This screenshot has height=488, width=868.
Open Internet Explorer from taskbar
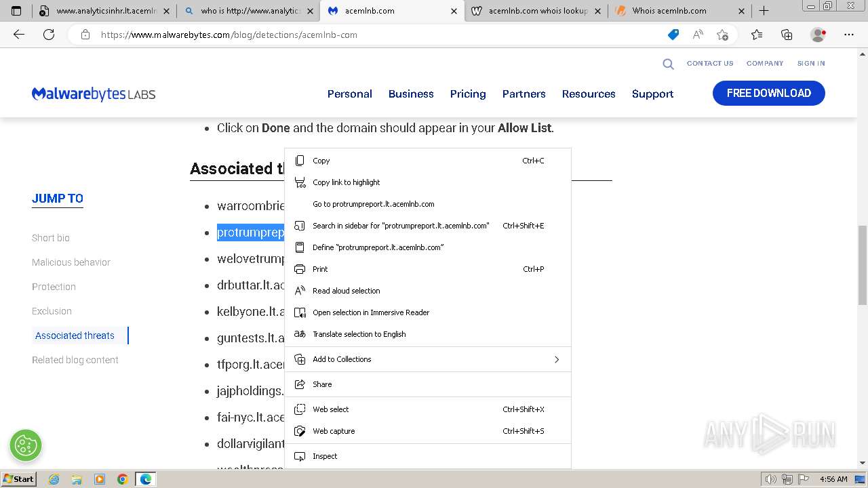54,479
